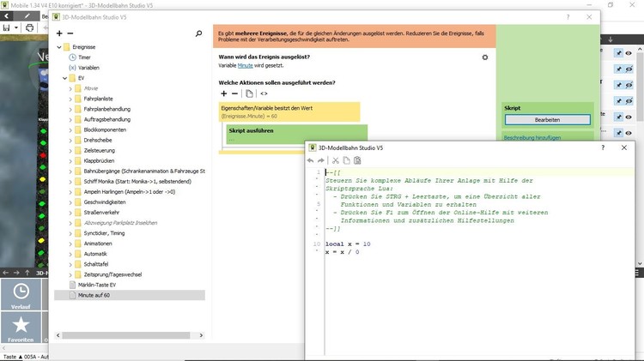Viewport: 644px width, 361px height.
Task: Go back with the arrow in the main window's top left
Action: [7, 16]
